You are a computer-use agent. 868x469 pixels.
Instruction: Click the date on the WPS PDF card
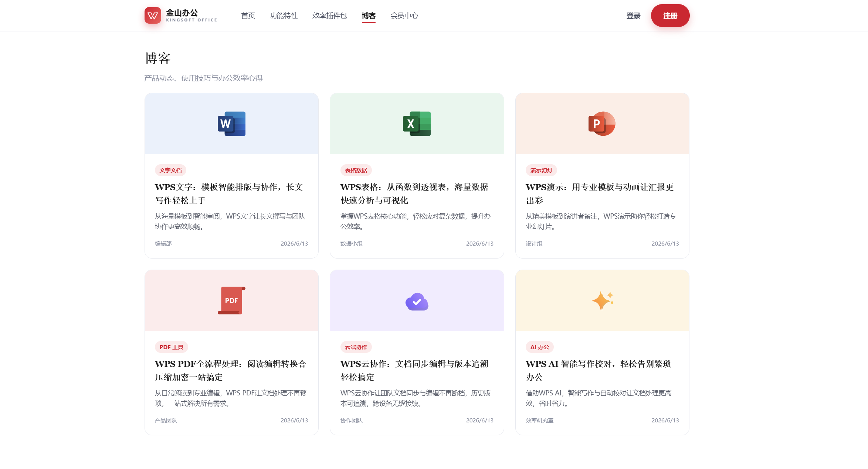(294, 420)
